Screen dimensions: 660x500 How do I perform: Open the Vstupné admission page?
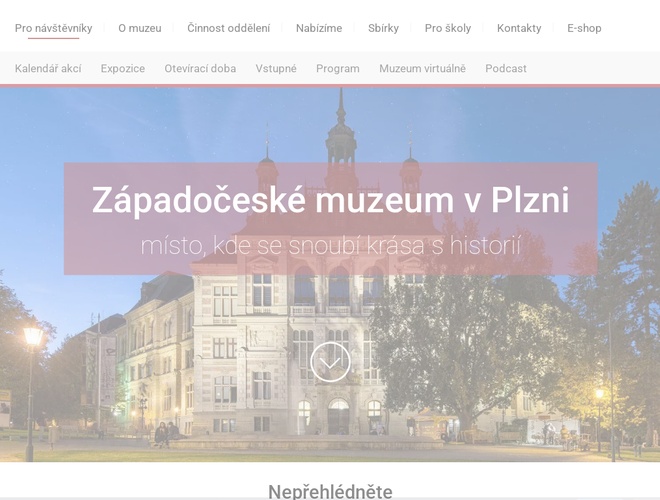276,68
